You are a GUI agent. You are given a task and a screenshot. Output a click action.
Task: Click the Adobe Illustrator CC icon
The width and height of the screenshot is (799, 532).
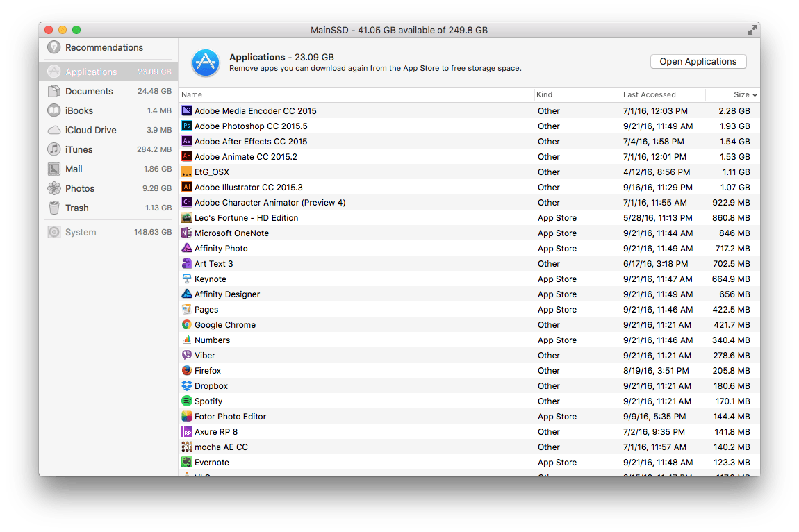pyautogui.click(x=186, y=187)
